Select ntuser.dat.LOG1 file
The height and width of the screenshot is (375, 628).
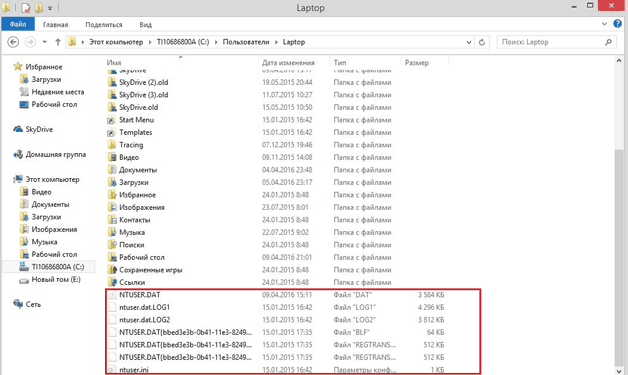click(x=145, y=307)
